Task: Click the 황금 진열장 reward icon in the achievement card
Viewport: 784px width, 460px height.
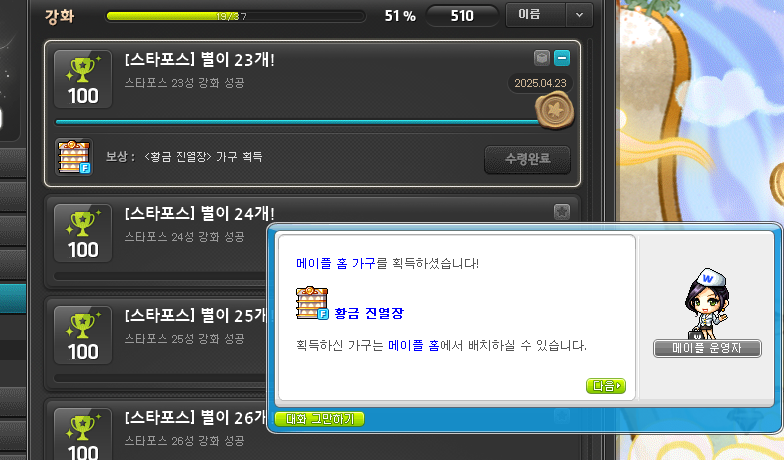Action: [74, 157]
